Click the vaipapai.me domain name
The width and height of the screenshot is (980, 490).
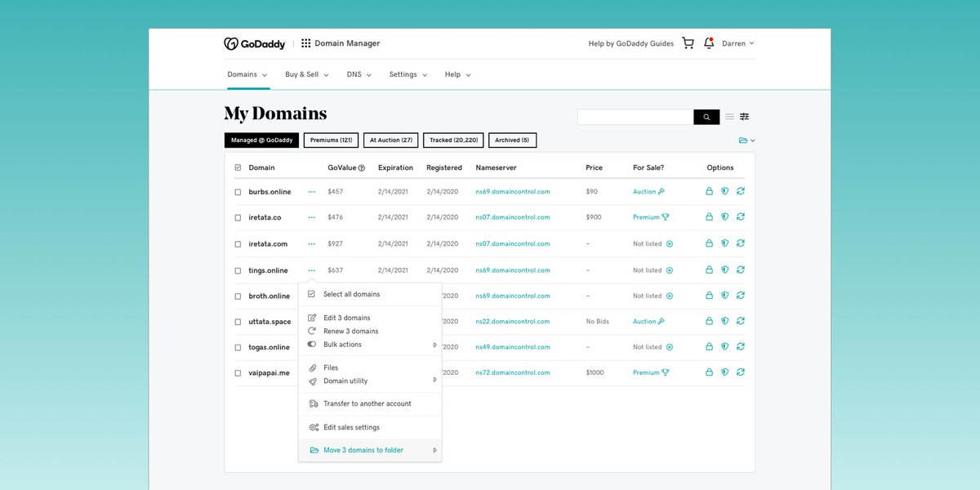tap(269, 373)
